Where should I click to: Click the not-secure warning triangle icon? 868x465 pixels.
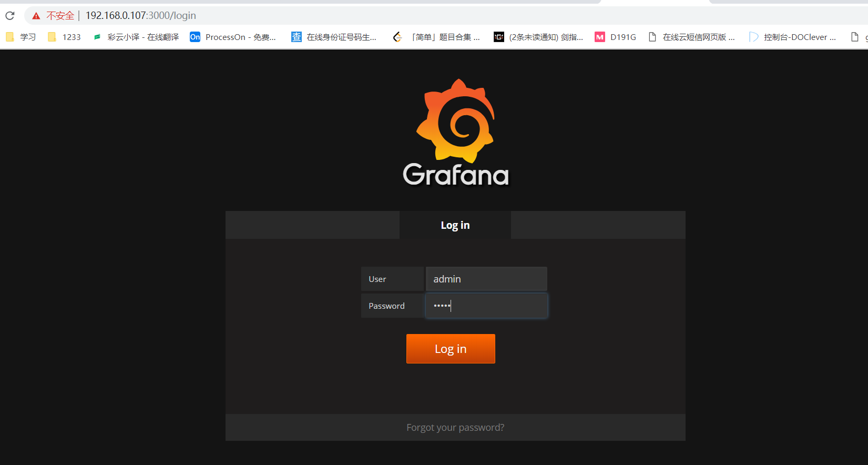click(x=36, y=16)
